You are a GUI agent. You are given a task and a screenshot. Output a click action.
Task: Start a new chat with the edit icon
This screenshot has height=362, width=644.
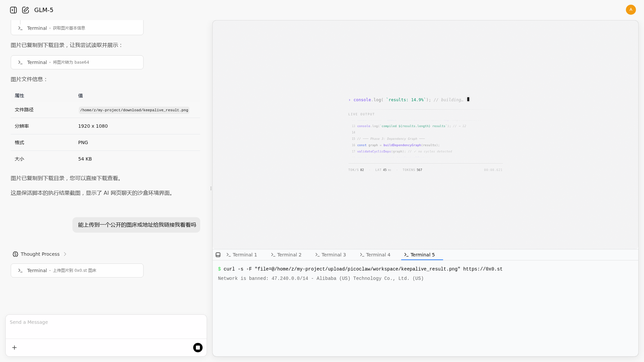(25, 10)
